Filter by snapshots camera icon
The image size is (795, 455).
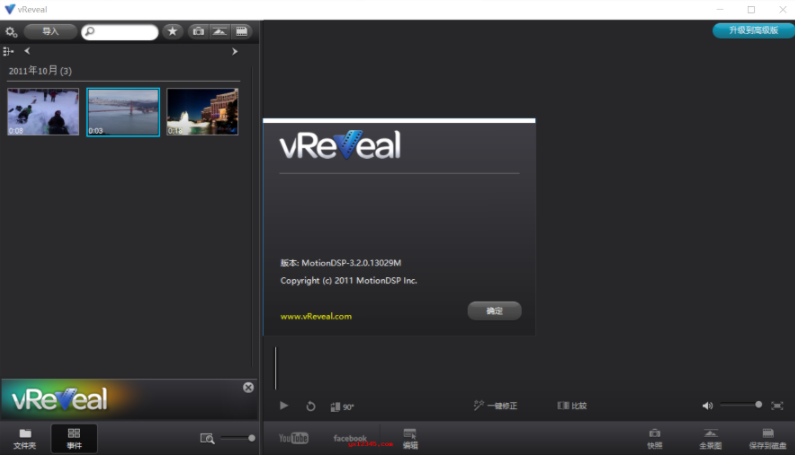[198, 31]
